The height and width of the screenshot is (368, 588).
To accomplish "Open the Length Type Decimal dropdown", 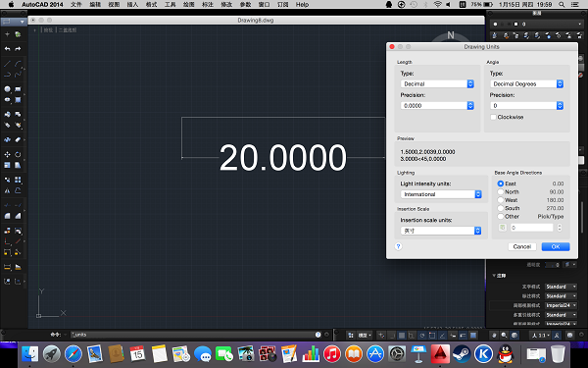I will pyautogui.click(x=437, y=84).
